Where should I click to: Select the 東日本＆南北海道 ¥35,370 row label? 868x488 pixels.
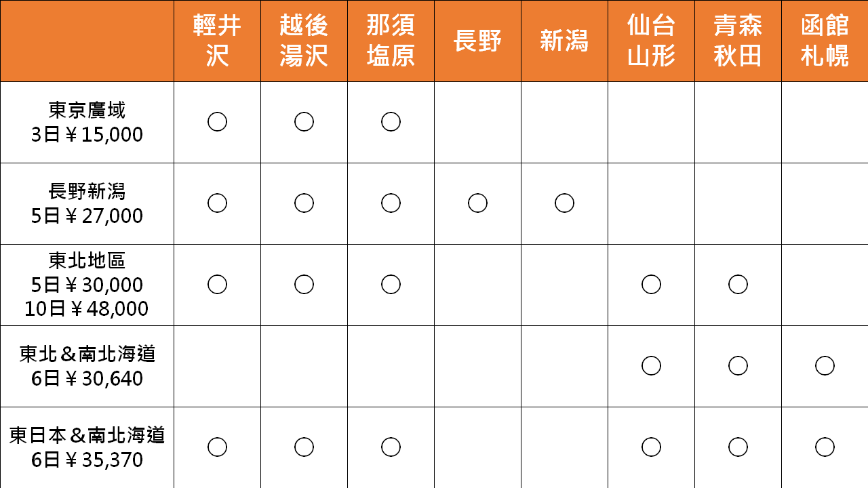[x=87, y=447]
